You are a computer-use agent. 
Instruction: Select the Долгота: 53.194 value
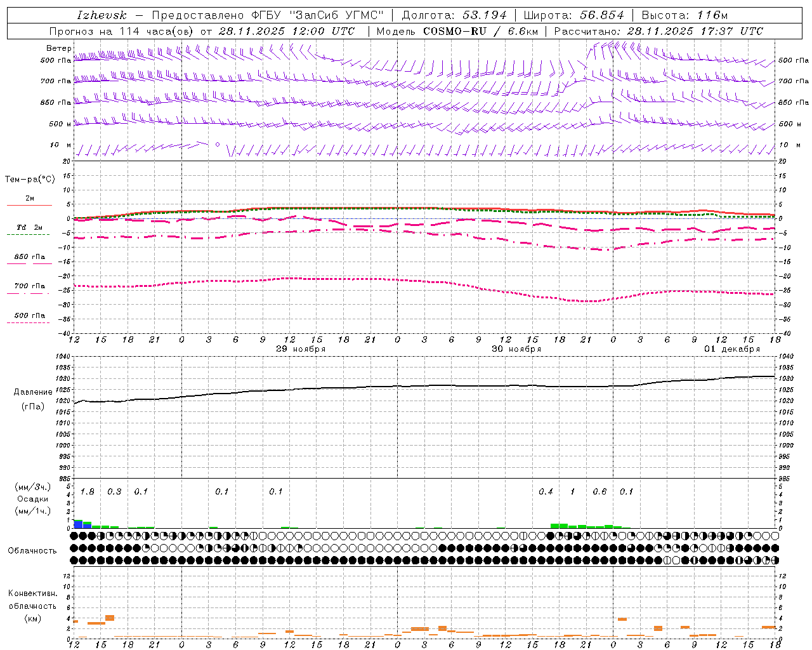coord(454,15)
